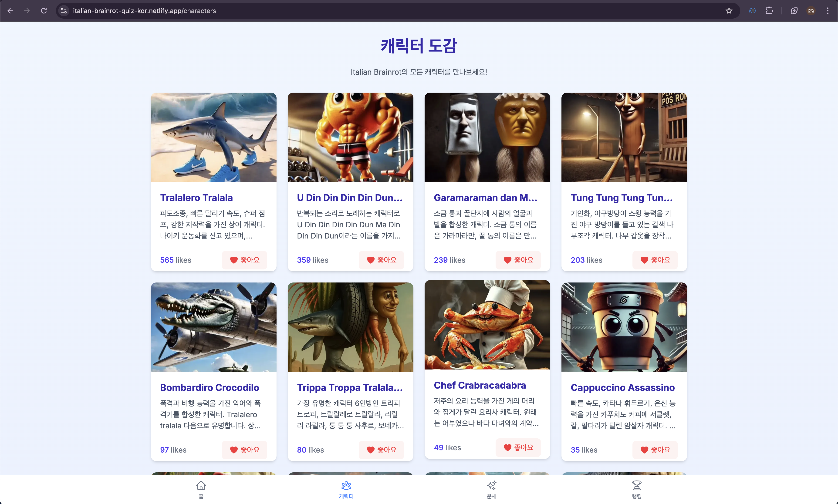Open the Garamaraman dan M... character title
838x504 pixels.
(485, 198)
